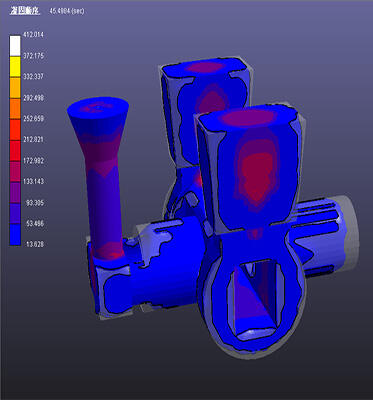Click the 412.014 maximum legend value
The height and width of the screenshot is (400, 373).
(x=33, y=35)
